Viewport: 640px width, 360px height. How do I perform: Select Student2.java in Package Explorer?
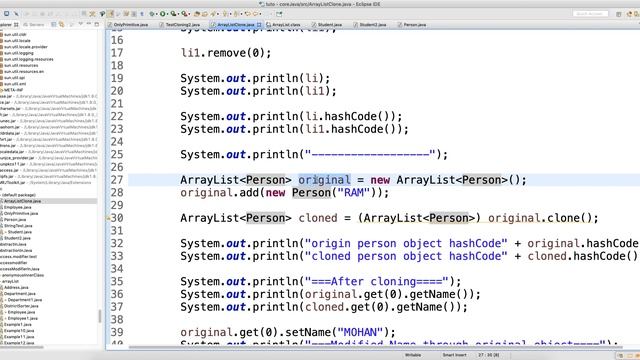[x=18, y=238]
